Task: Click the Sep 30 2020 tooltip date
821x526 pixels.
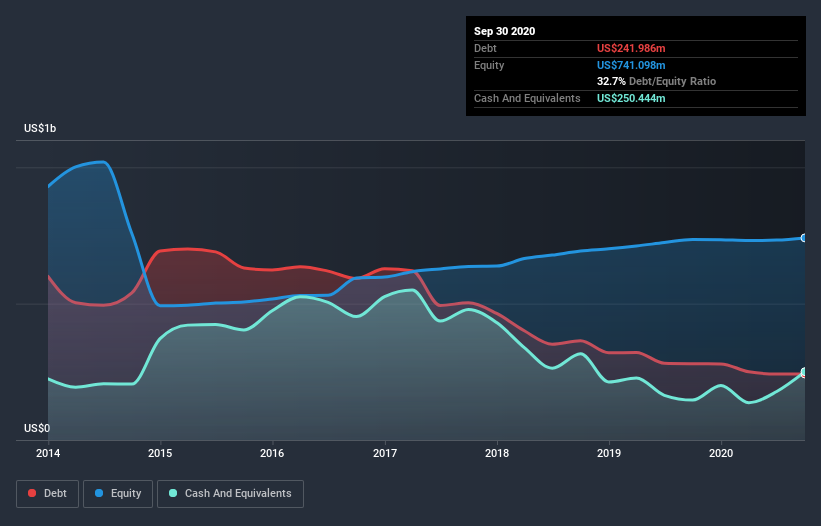Action: 505,31
